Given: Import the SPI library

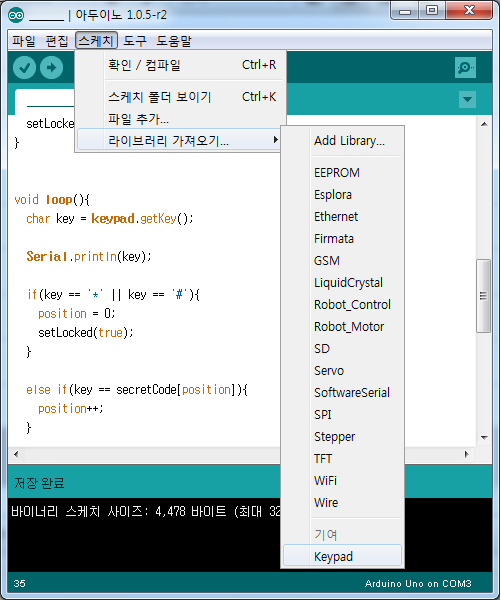Looking at the screenshot, I should coord(343,414).
